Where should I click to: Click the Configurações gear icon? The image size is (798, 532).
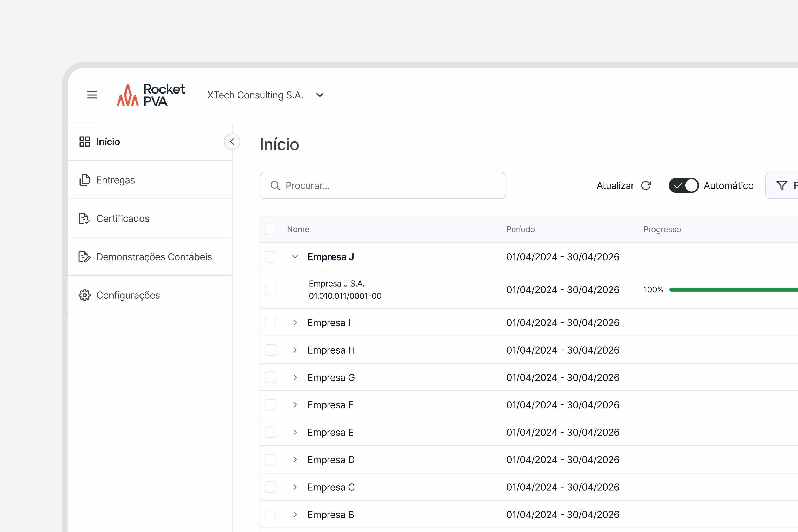84,295
